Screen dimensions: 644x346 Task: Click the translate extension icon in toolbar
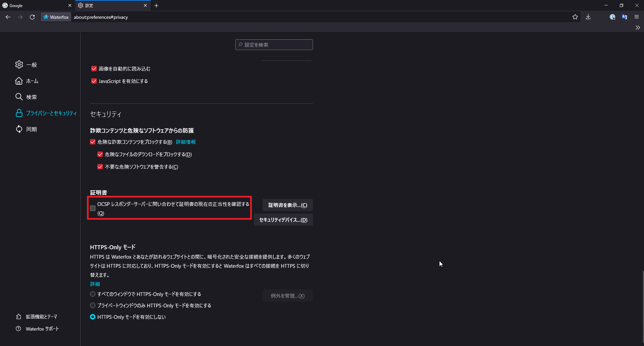[625, 17]
